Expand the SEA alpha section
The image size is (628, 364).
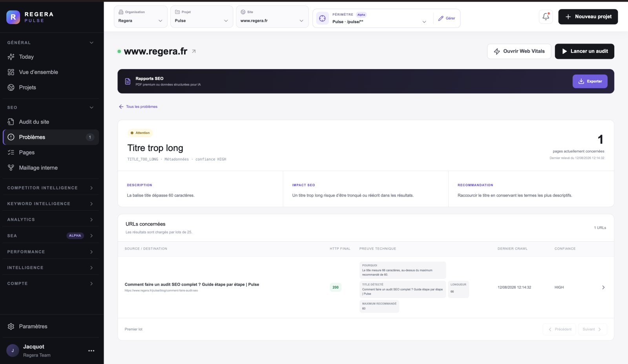50,236
